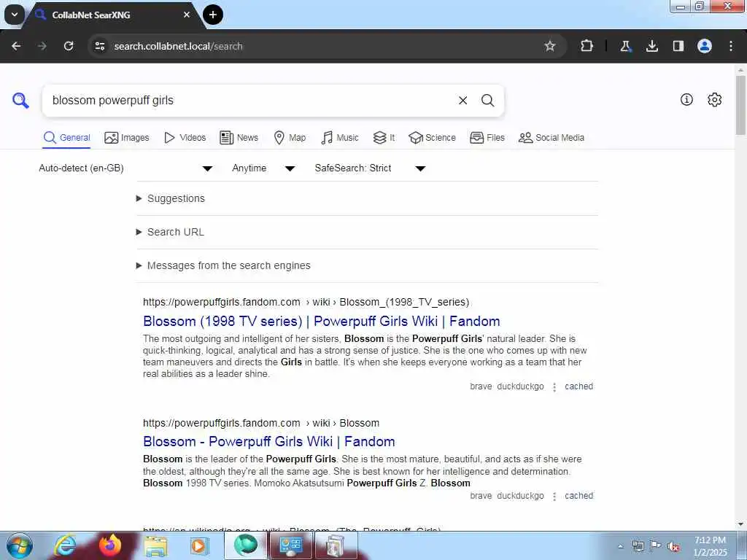View site information icon in address bar
747x560 pixels.
pyautogui.click(x=99, y=46)
